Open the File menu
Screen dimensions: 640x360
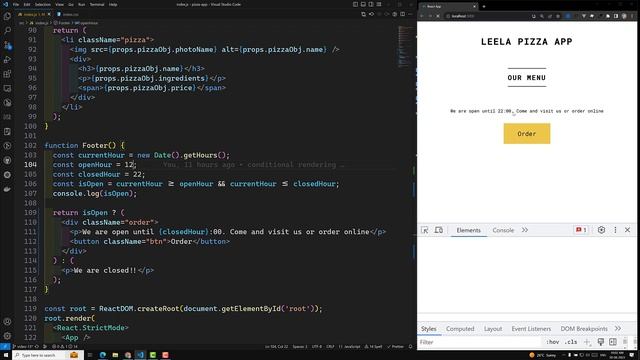click(16, 4)
